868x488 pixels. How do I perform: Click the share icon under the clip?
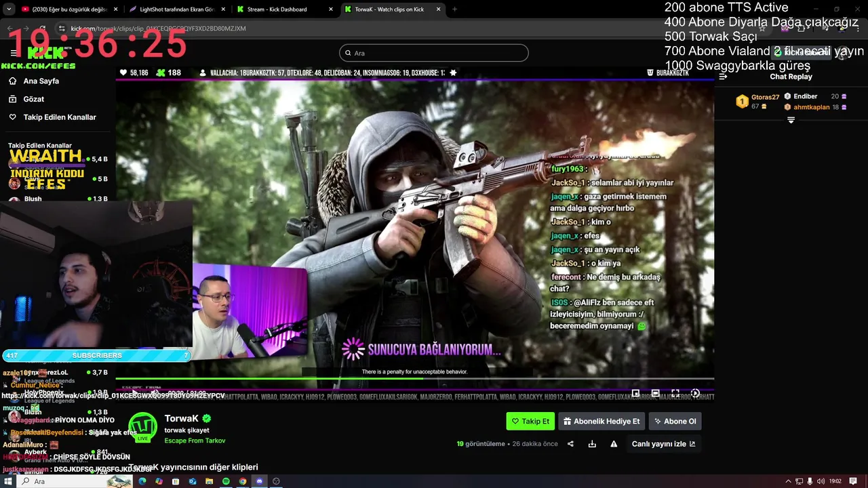(x=570, y=444)
